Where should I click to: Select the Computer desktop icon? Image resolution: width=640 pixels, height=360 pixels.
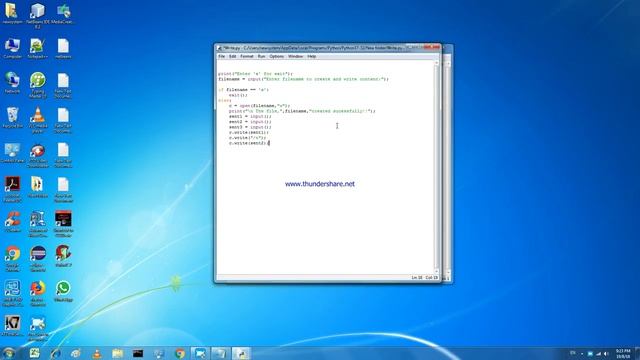click(12, 49)
